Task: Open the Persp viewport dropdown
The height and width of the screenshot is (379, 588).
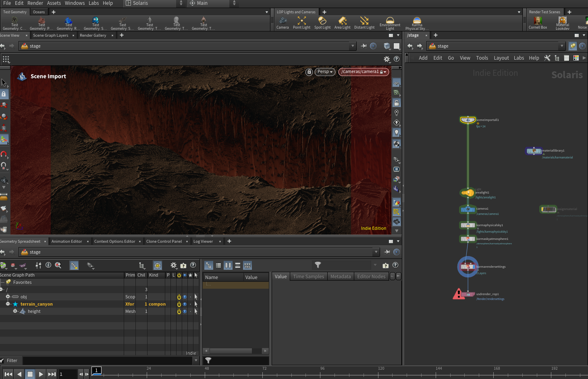Action: pyautogui.click(x=325, y=72)
